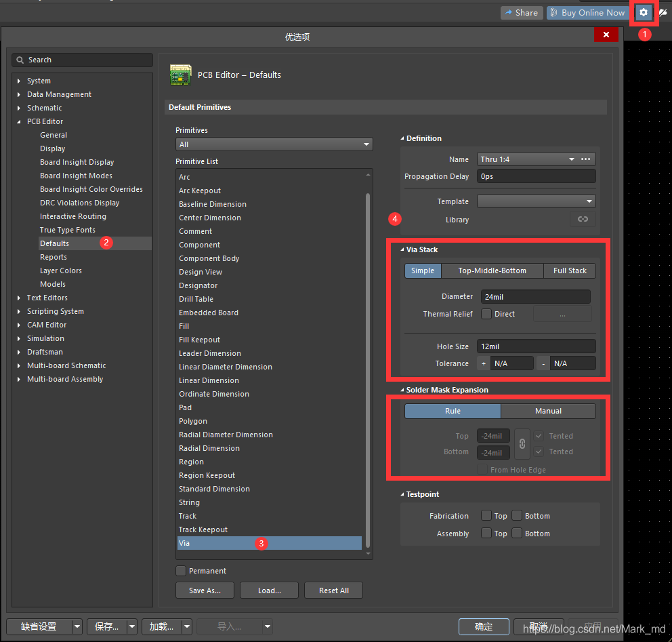This screenshot has height=642, width=672.
Task: Toggle Thermal Relief Direct checkbox
Action: click(486, 314)
